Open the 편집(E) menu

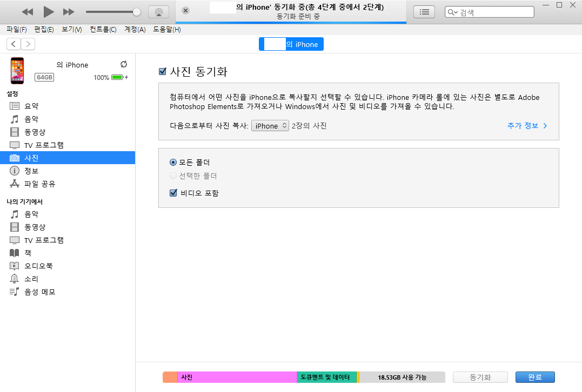(x=44, y=29)
